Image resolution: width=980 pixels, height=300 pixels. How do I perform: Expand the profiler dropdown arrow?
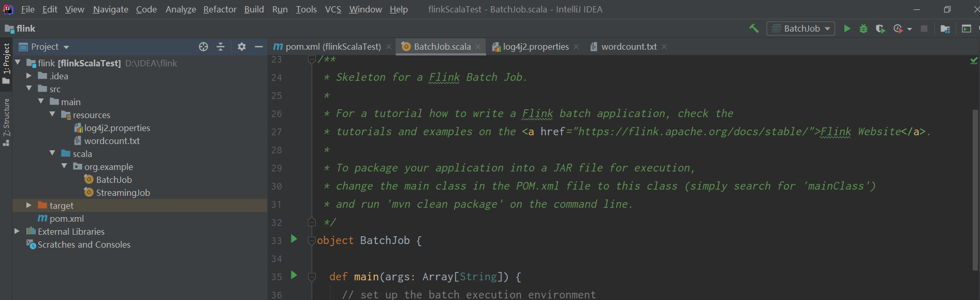910,29
